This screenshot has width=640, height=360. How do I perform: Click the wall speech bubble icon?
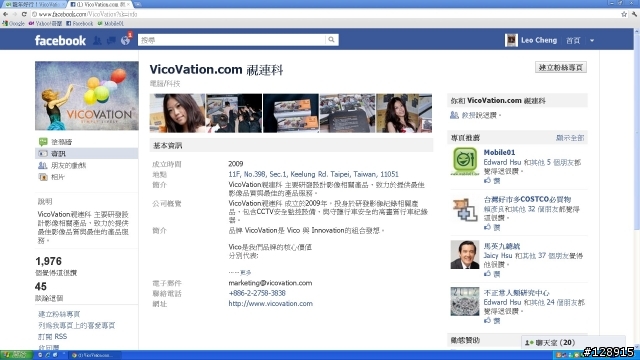[x=43, y=142]
